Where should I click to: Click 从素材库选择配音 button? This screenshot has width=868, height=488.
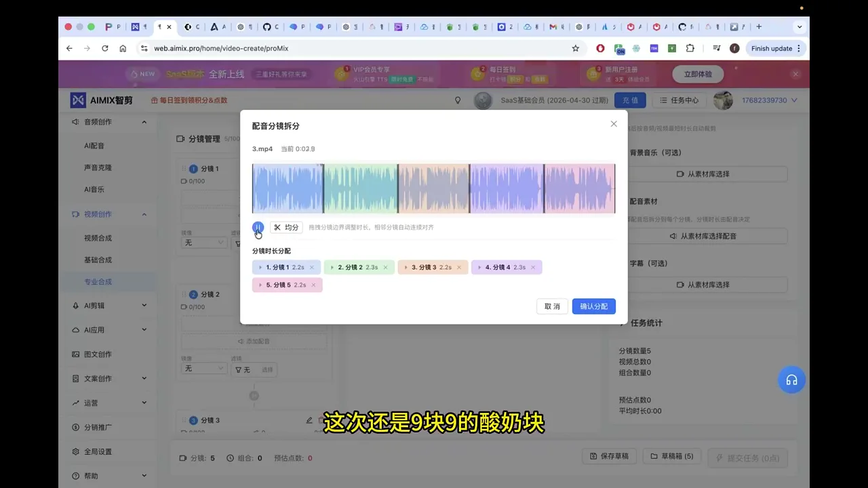[x=703, y=237]
